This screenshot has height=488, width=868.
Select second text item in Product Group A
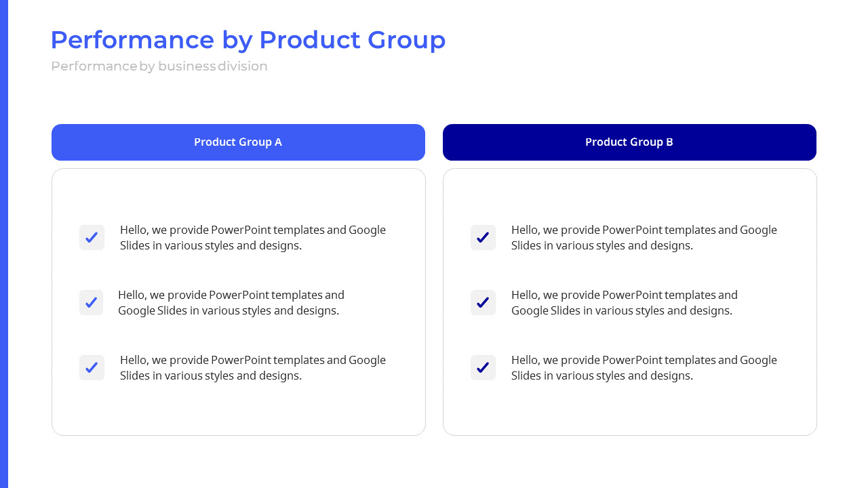pos(231,302)
